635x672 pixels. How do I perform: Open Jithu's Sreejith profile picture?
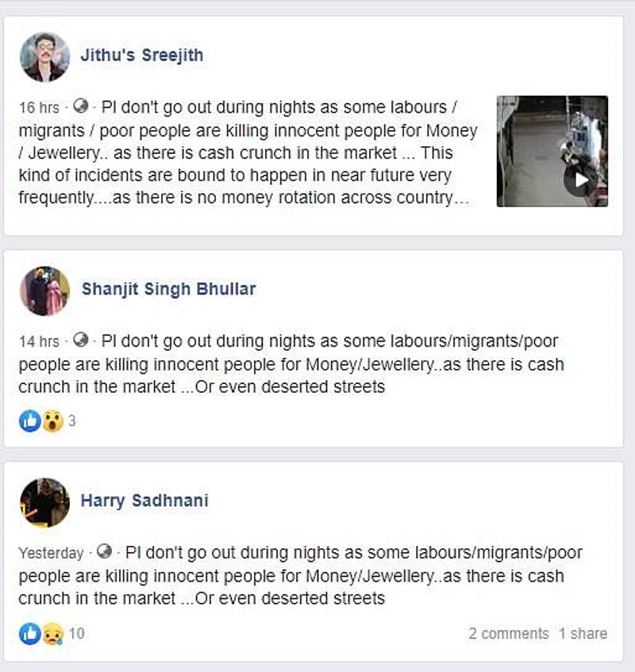44,57
